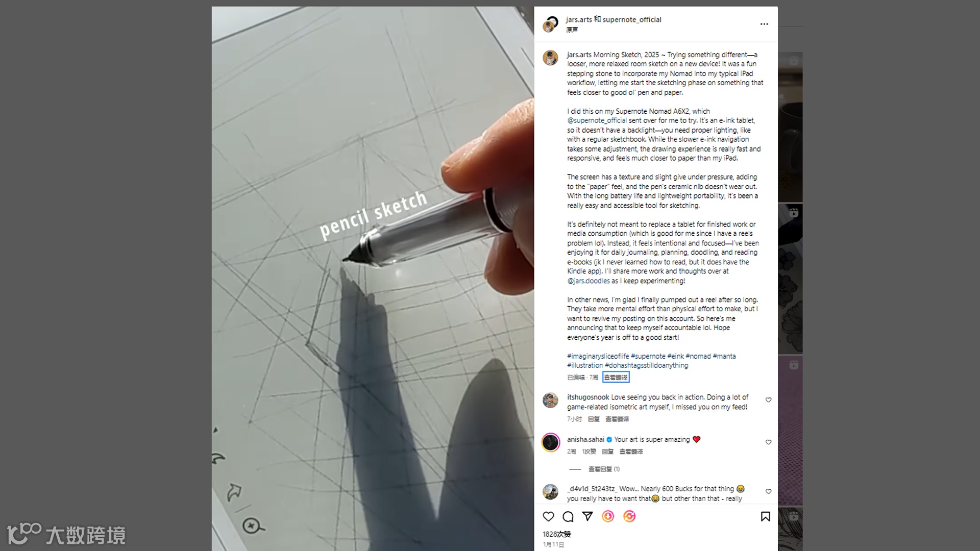Open the @supernote_official mention link

pyautogui.click(x=597, y=120)
